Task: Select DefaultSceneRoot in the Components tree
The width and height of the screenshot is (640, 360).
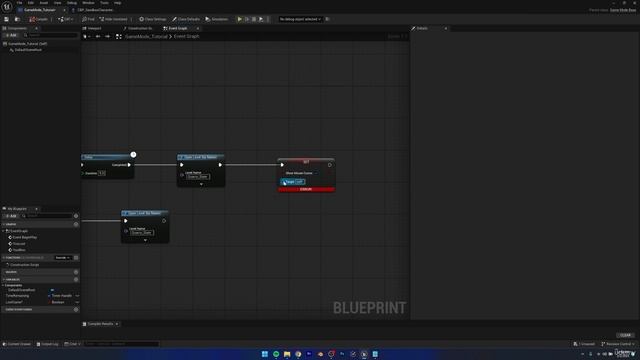Action: click(28, 50)
